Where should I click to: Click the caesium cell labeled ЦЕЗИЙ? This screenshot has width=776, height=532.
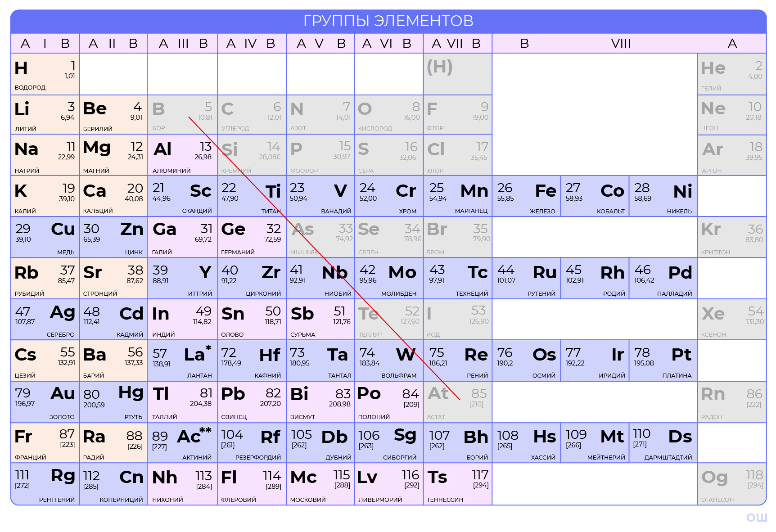tap(45, 361)
